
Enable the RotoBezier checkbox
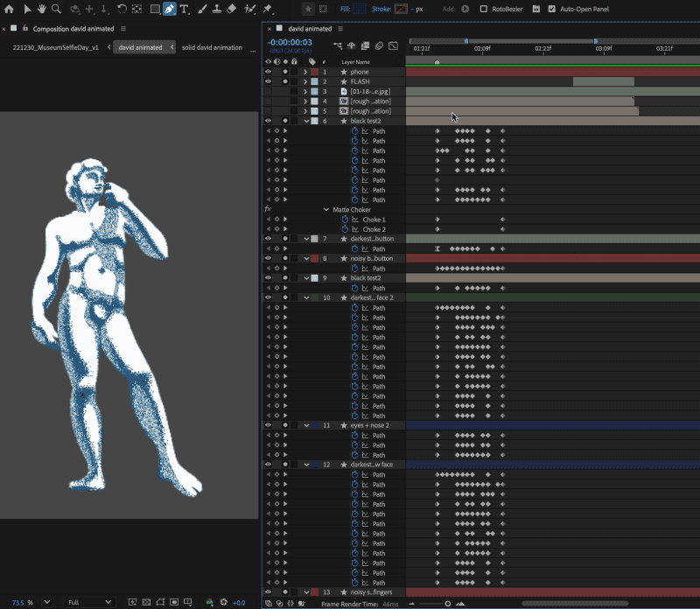(484, 9)
